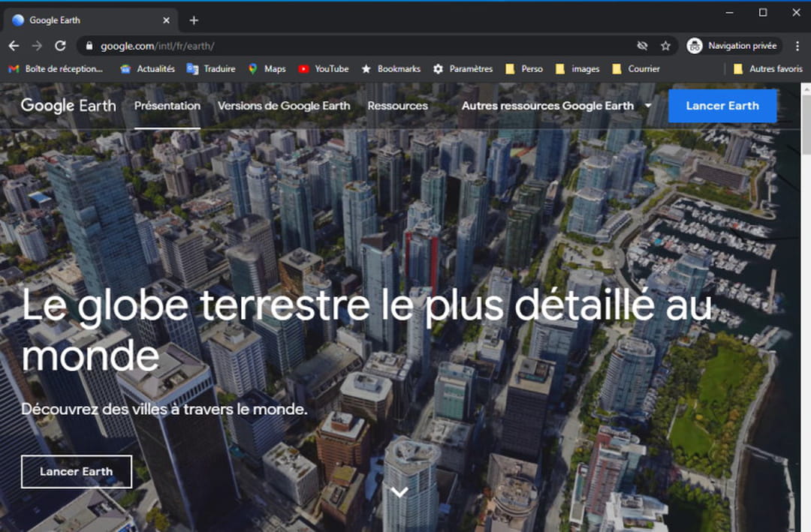Open the Autres favoris folder

[767, 69]
